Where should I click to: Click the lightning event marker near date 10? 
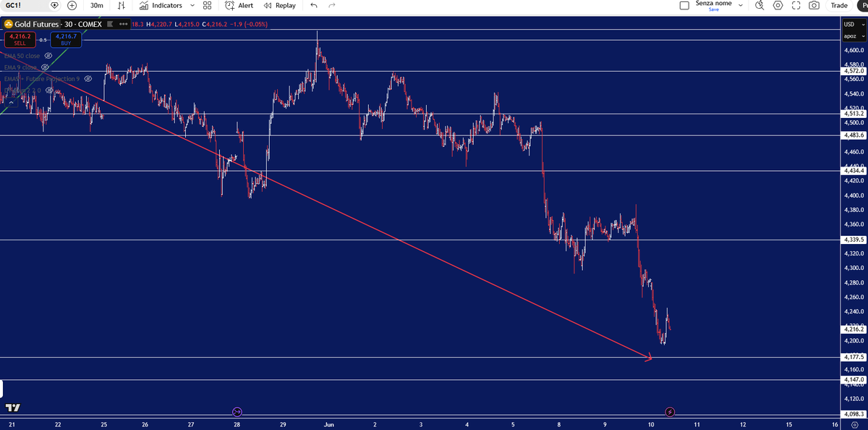click(x=670, y=411)
